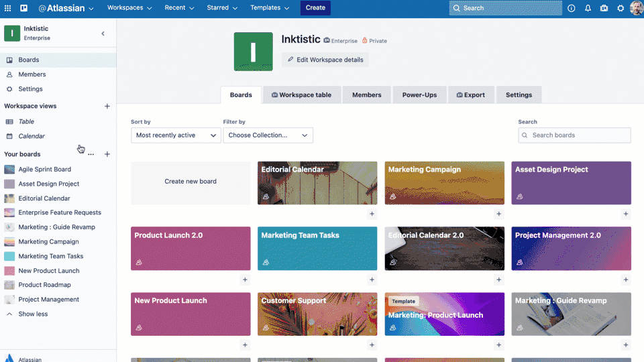Open the user profile avatar
The height and width of the screenshot is (362, 644).
637,8
